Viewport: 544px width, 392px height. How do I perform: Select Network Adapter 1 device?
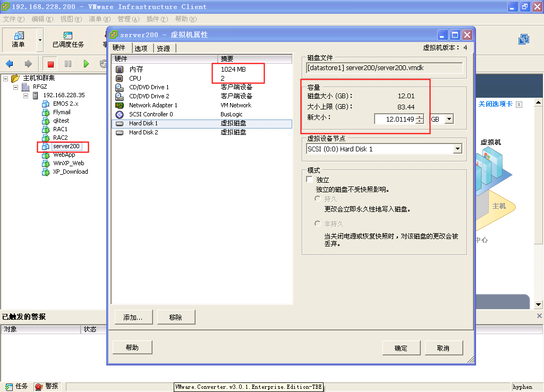coord(153,105)
